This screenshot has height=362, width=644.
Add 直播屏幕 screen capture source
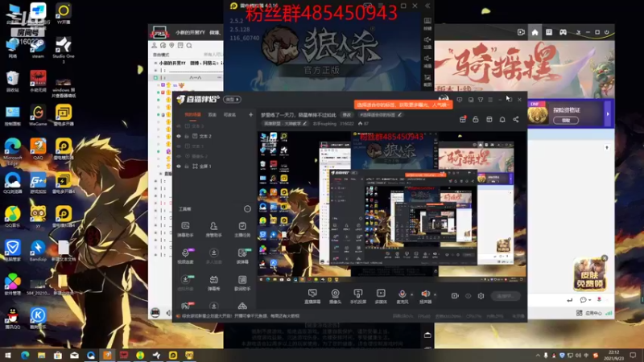(x=312, y=296)
